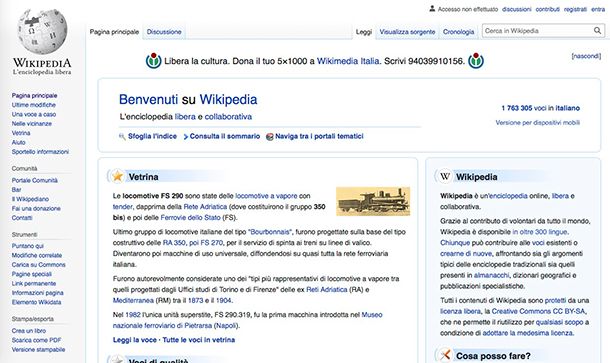Click Fai una donazione

36,208
